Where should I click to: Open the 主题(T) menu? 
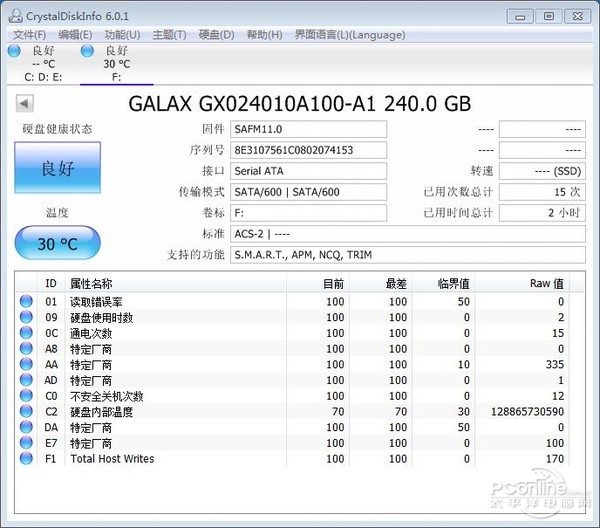(x=169, y=35)
